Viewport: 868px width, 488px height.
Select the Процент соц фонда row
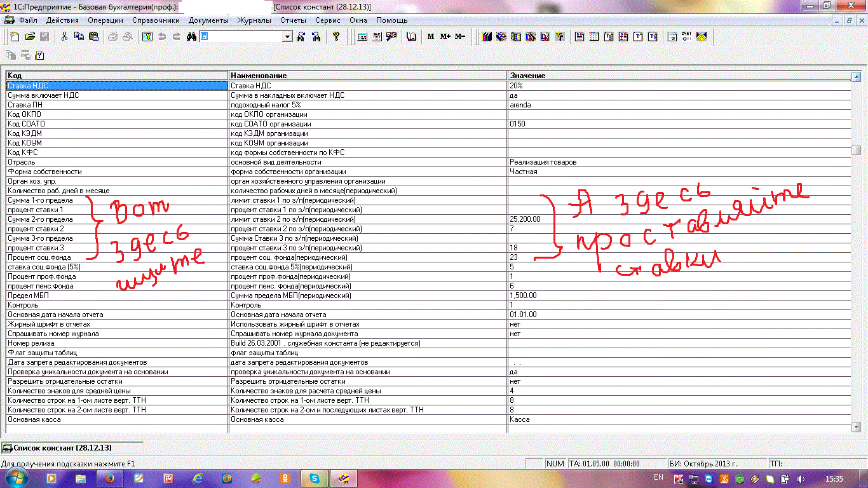pyautogui.click(x=428, y=257)
